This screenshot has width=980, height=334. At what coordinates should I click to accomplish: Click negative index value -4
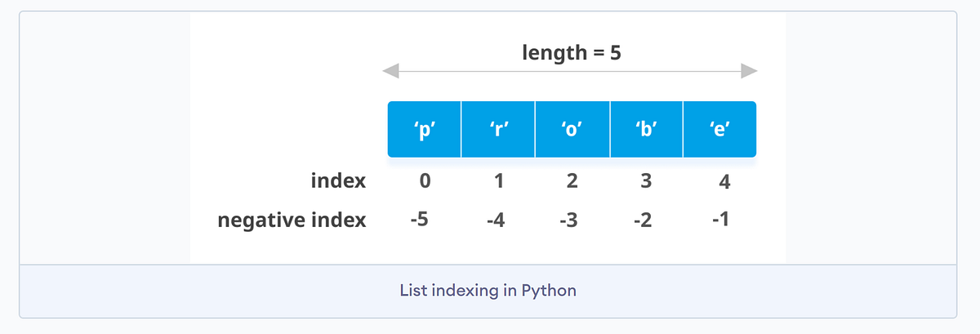click(x=495, y=220)
